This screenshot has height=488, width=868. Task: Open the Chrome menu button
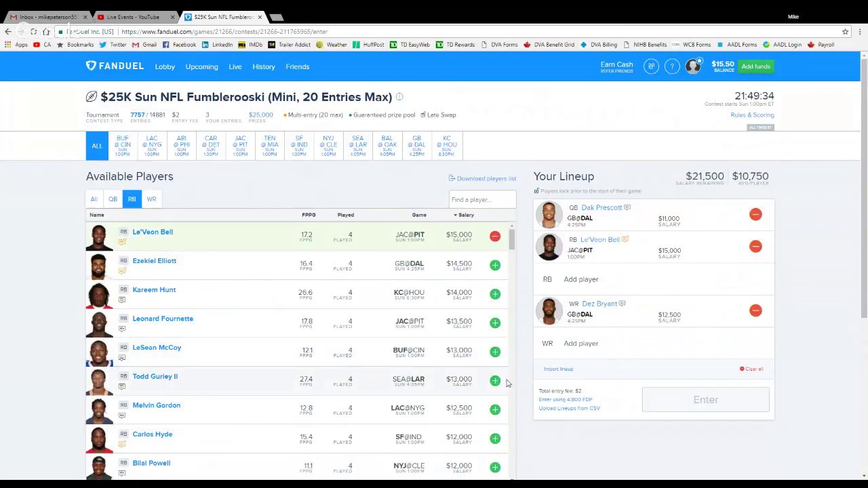coord(859,31)
